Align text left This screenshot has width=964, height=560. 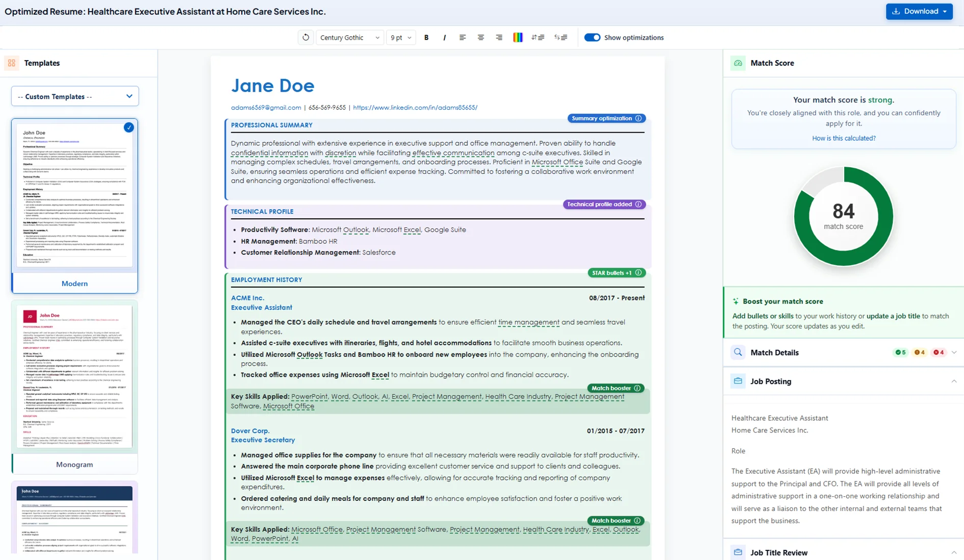(463, 37)
